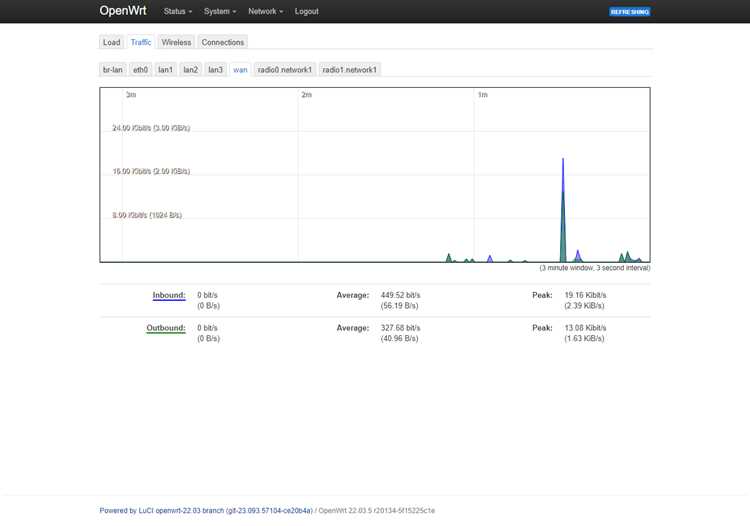
Task: Toggle the Refreshing status badge
Action: pyautogui.click(x=629, y=12)
